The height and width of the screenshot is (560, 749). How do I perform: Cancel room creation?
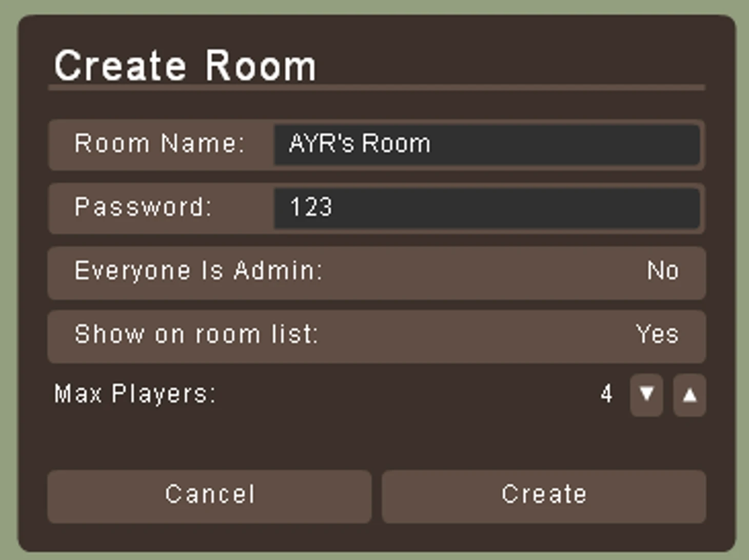209,496
